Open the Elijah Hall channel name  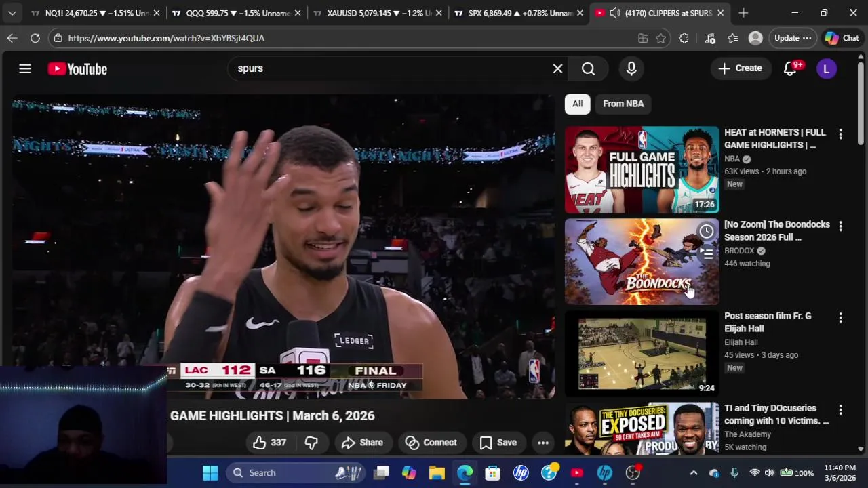pos(741,342)
